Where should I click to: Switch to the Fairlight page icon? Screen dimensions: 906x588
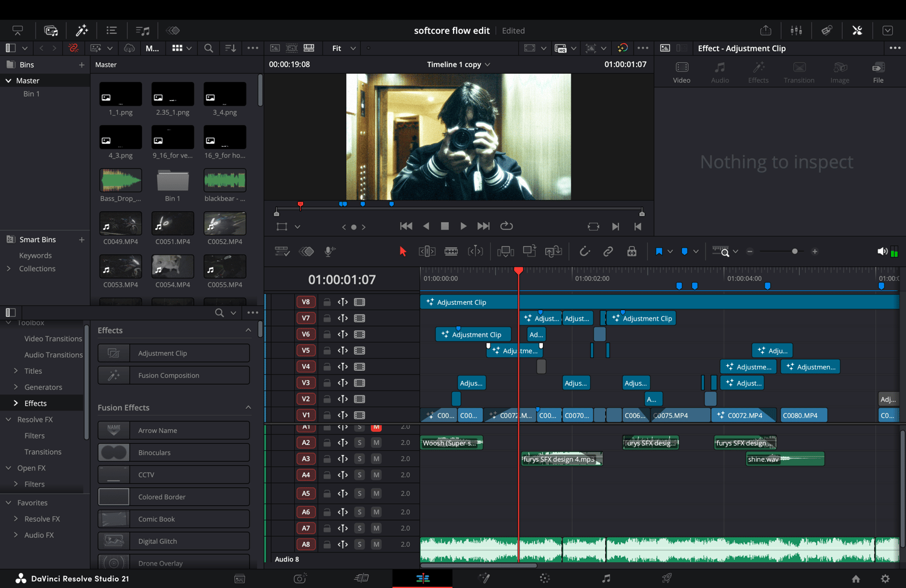point(606,578)
